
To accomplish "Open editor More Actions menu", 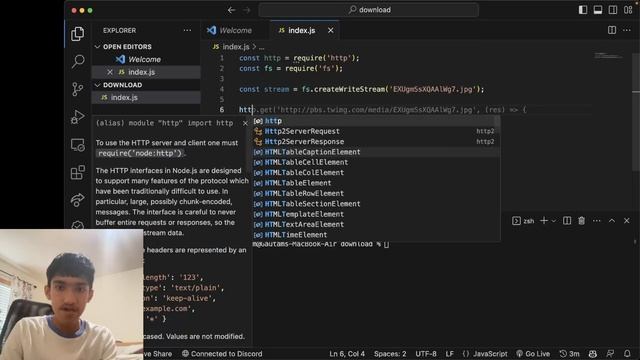I will pos(627,30).
